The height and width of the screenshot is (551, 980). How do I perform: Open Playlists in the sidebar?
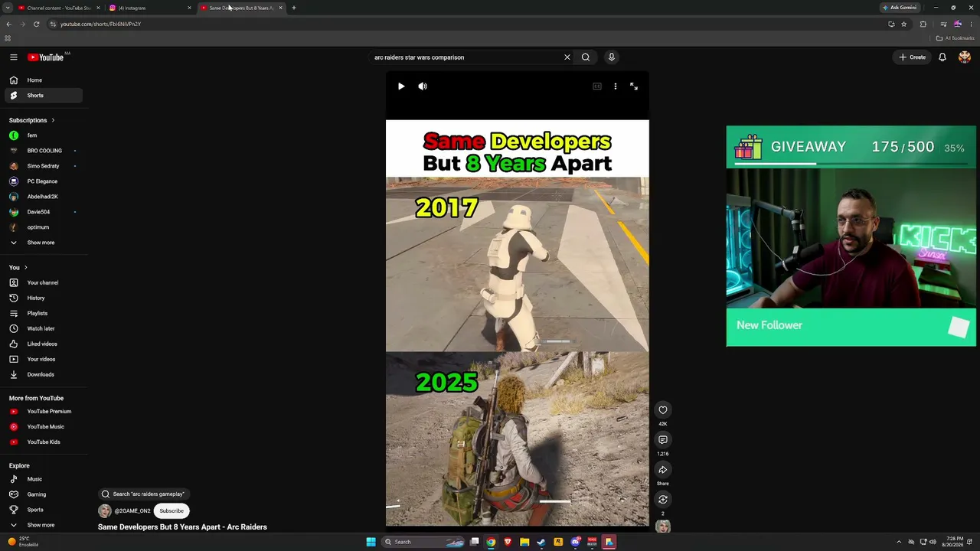(x=44, y=314)
